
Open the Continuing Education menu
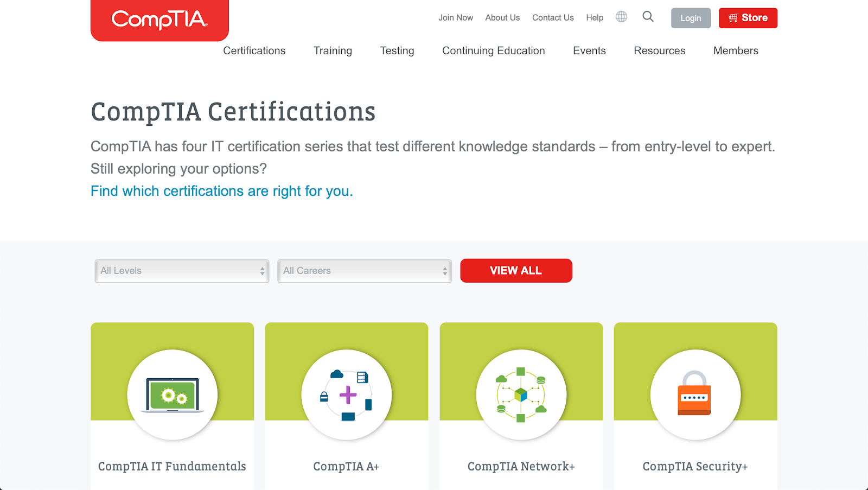pyautogui.click(x=494, y=50)
